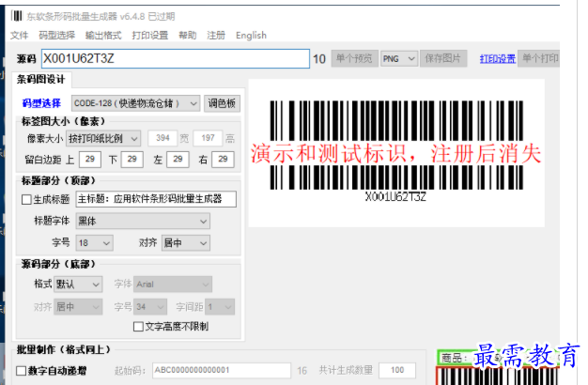Screen dimensions: 588x385
Task: Select the 条码图设计 tab
Action: [41, 80]
